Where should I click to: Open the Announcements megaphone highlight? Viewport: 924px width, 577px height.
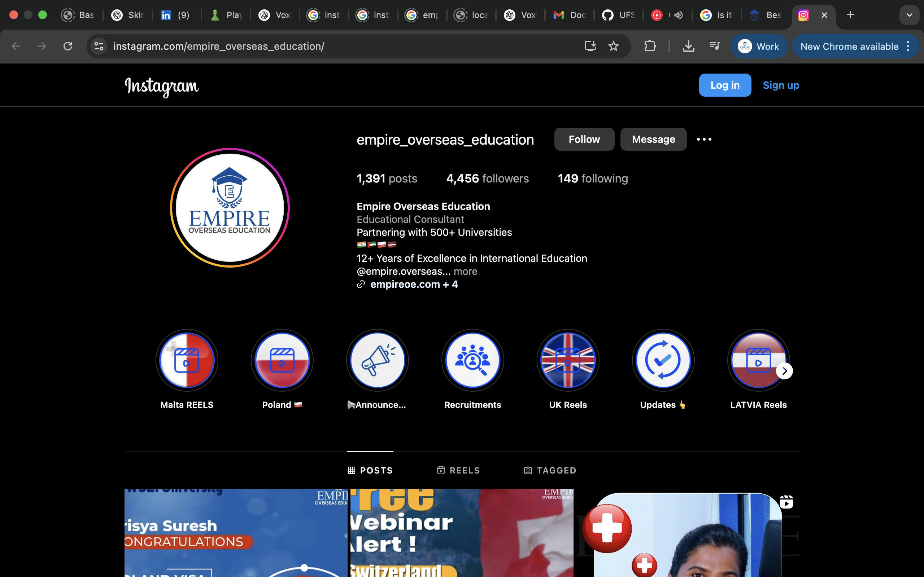(377, 360)
